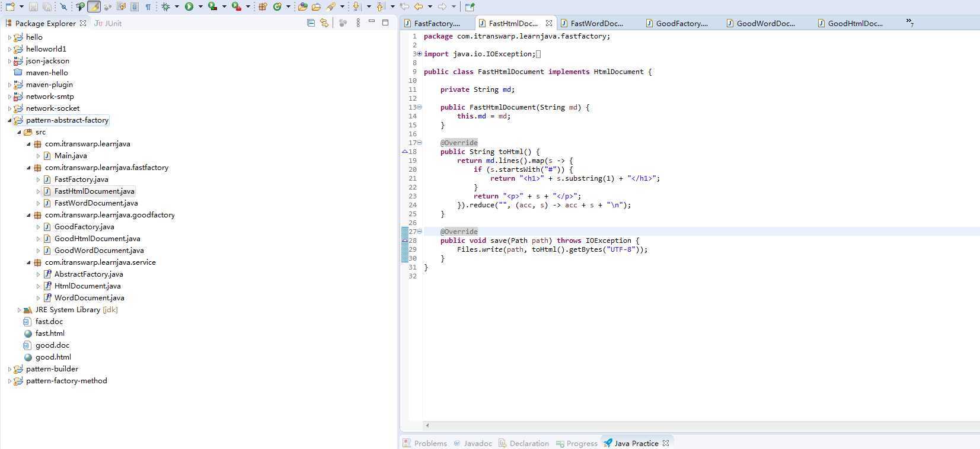Toggle Mark Occurrences highlighter button
The width and height of the screenshot is (980, 449).
coord(94,7)
